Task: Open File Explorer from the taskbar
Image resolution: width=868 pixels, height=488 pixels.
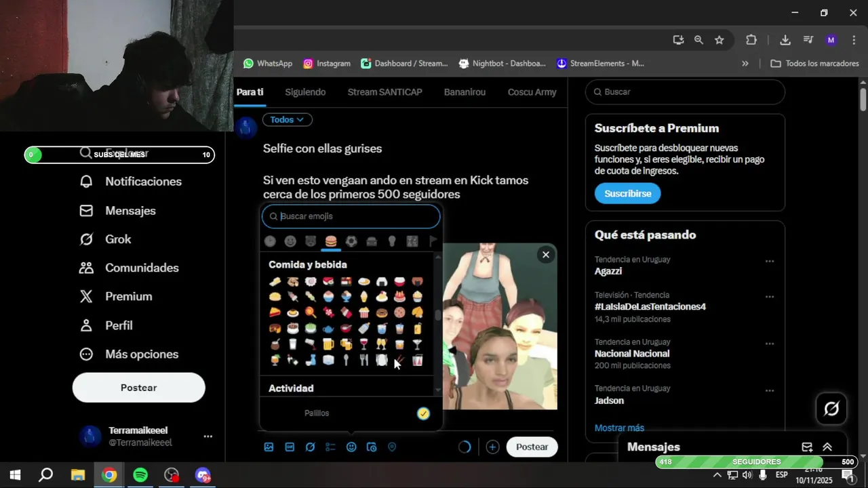Action: point(77,475)
